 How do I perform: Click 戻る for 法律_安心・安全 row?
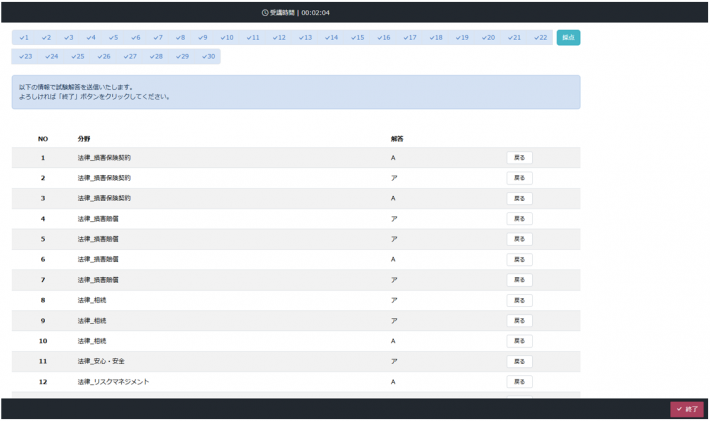[x=519, y=361]
